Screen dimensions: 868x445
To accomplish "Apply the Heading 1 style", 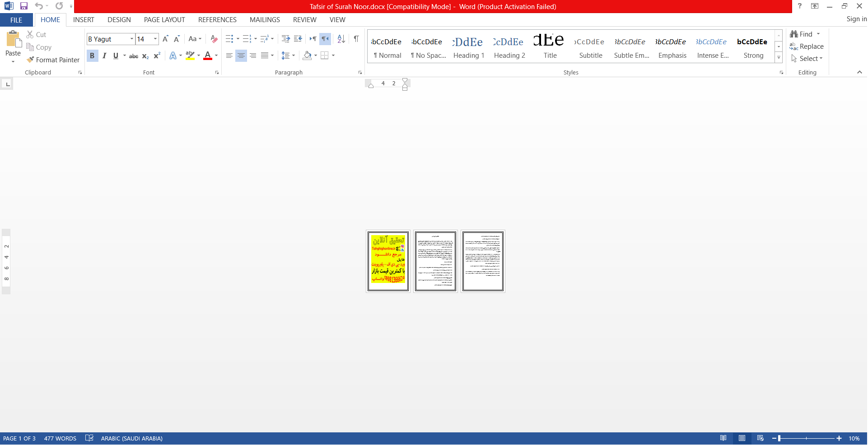I will [x=469, y=47].
